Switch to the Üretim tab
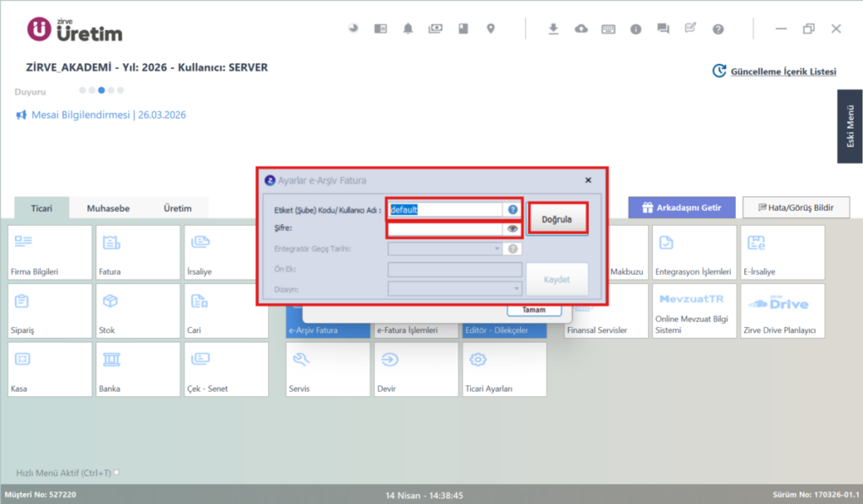Viewport: 863px width, 504px height. pyautogui.click(x=177, y=208)
